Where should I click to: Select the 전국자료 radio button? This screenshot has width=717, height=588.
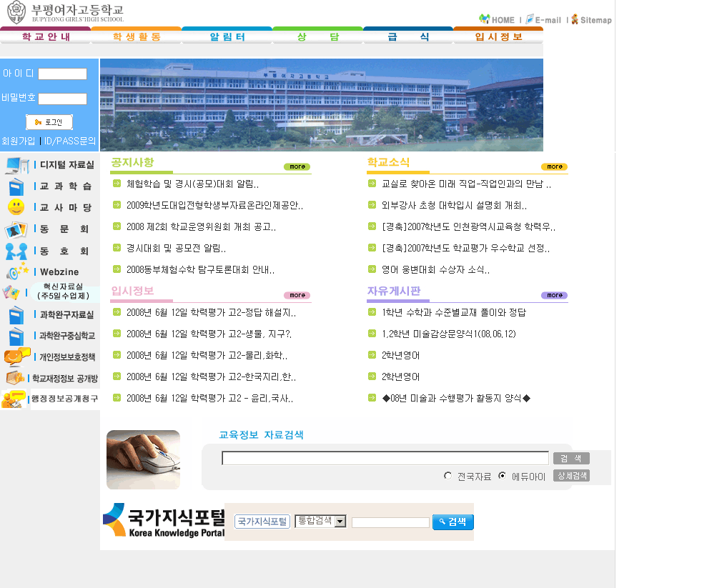click(448, 476)
